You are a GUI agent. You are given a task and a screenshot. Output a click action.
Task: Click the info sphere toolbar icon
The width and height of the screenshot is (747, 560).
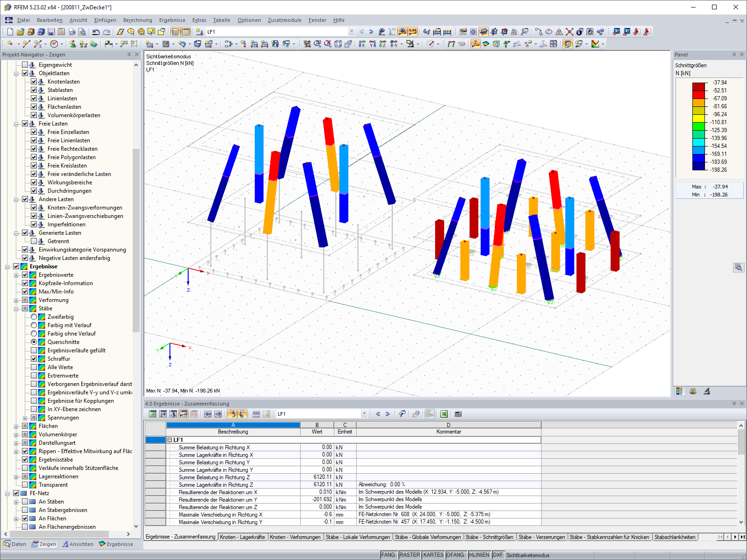(580, 32)
